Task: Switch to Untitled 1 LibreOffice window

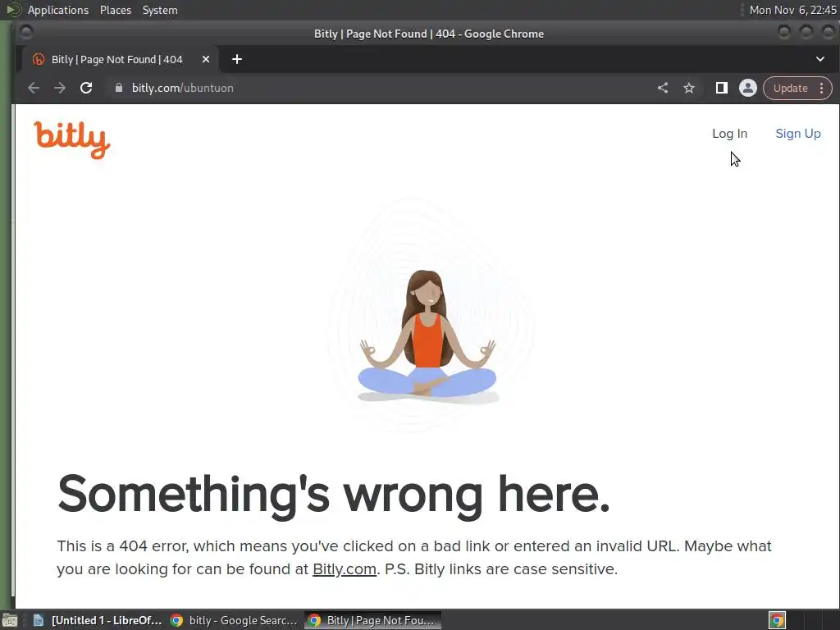Action: [x=97, y=620]
